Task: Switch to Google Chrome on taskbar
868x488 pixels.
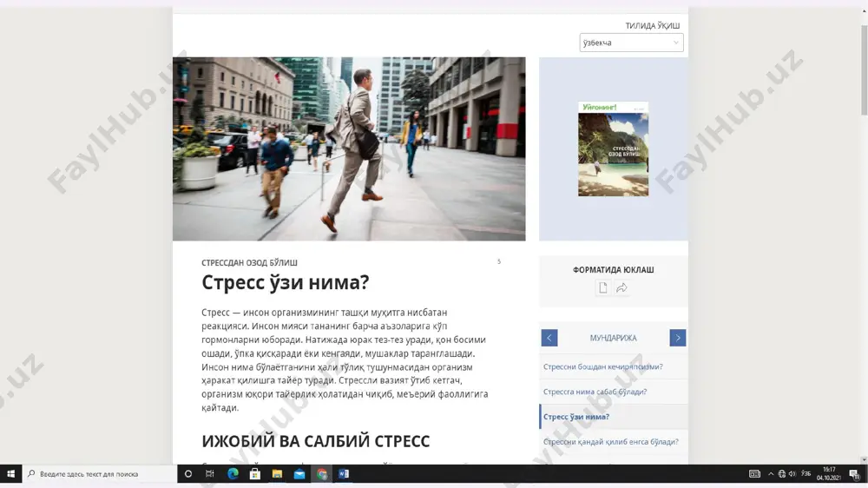Action: coord(322,473)
